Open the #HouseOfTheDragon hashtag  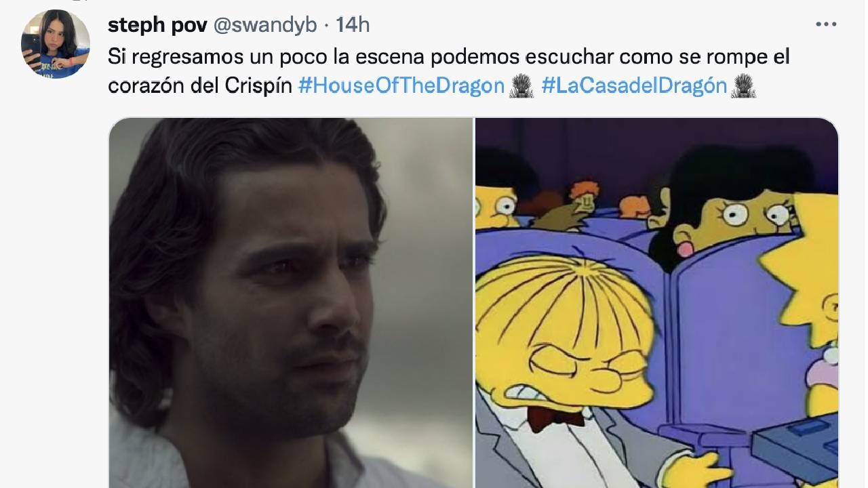coord(401,87)
